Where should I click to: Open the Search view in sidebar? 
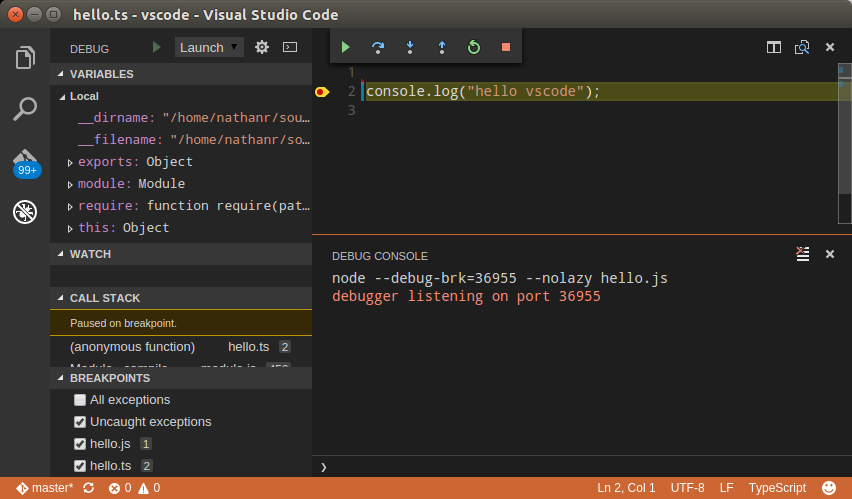25,109
